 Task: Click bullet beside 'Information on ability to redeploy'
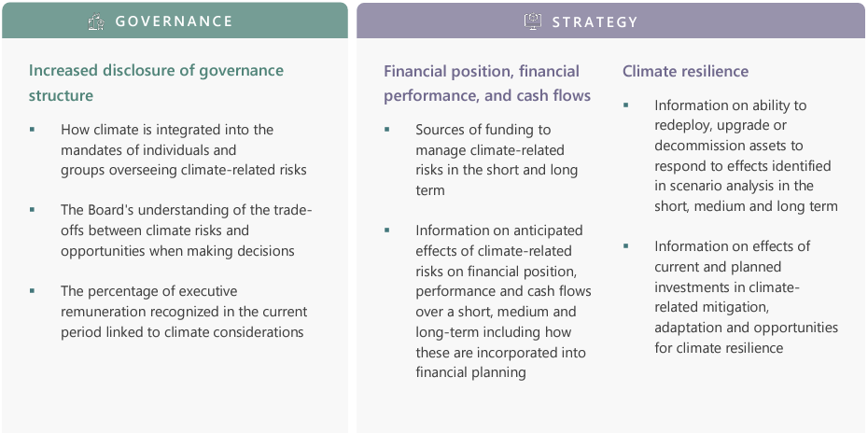click(x=626, y=105)
